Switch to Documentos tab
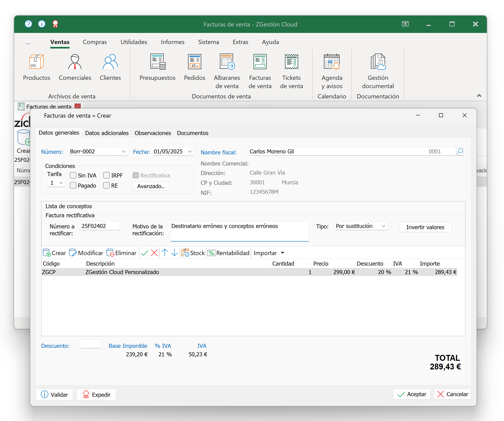504x421 pixels. (192, 133)
